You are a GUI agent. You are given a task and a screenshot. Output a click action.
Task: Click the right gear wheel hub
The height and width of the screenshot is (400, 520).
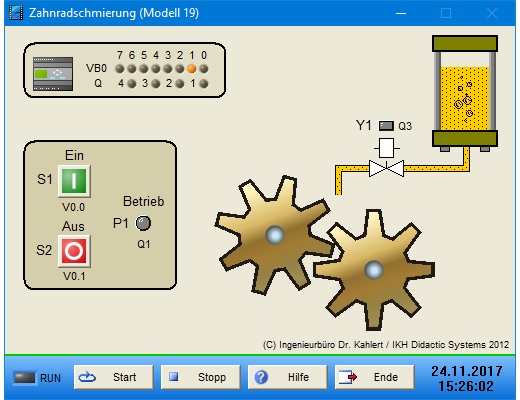pos(374,270)
